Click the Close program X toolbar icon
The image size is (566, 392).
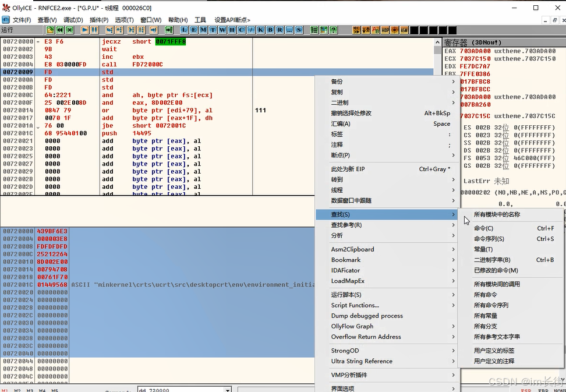[x=70, y=30]
